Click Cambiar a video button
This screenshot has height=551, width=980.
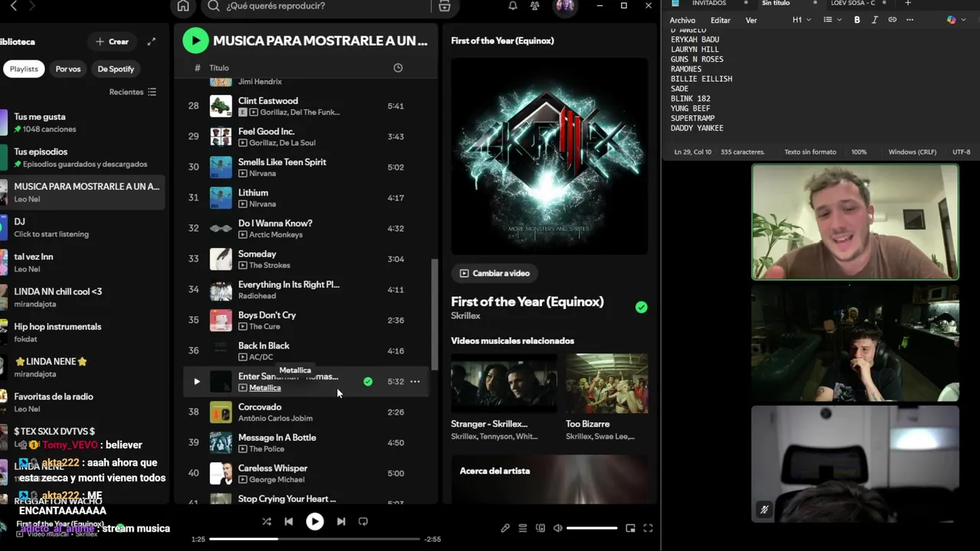494,273
